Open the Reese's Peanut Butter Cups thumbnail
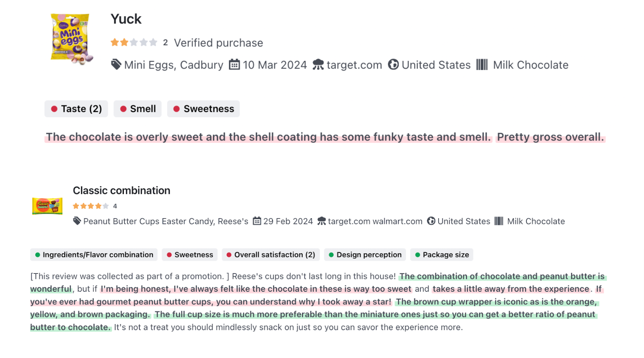 point(47,206)
